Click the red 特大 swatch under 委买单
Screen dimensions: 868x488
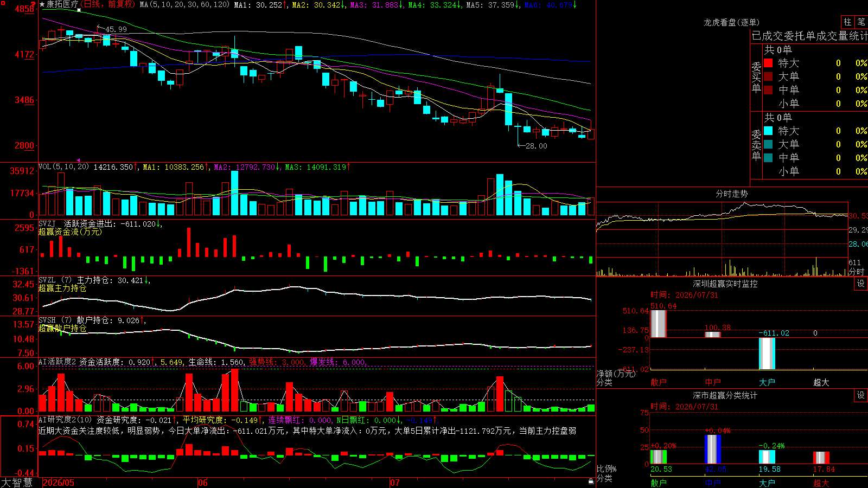click(x=768, y=63)
